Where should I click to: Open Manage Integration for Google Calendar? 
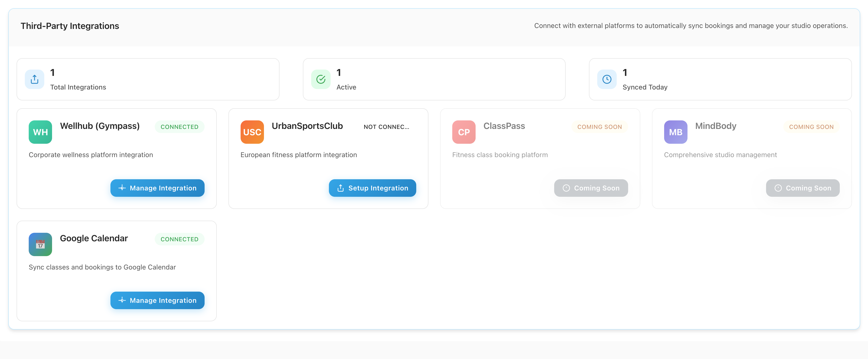pyautogui.click(x=157, y=300)
